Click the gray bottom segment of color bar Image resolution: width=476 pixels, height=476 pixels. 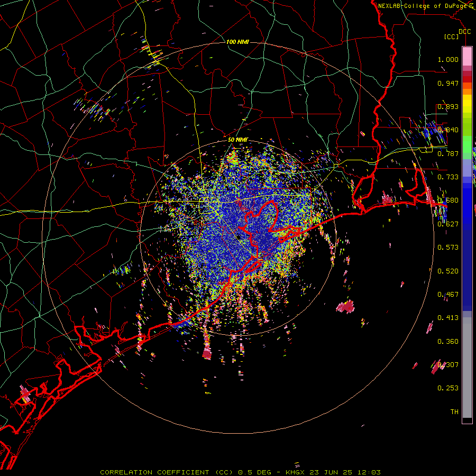(x=467, y=368)
